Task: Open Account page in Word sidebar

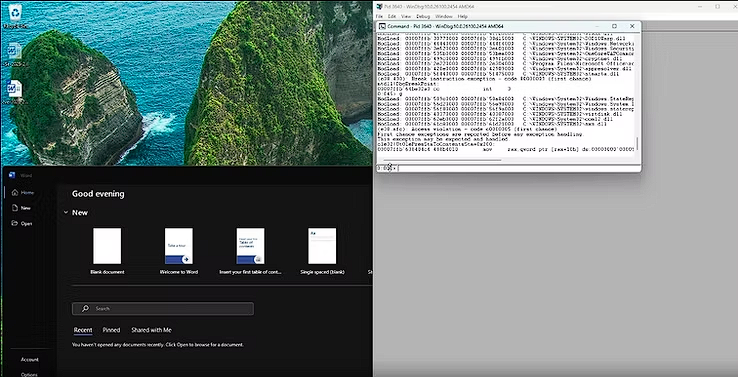Action: tap(29, 360)
